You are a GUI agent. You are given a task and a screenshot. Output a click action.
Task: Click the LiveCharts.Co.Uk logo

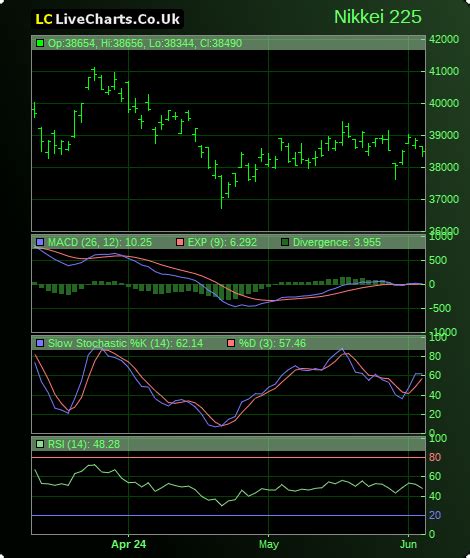pos(107,19)
